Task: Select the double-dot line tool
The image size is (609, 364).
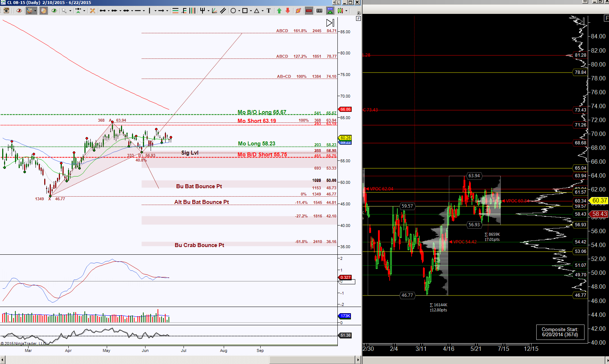Action: (x=114, y=11)
